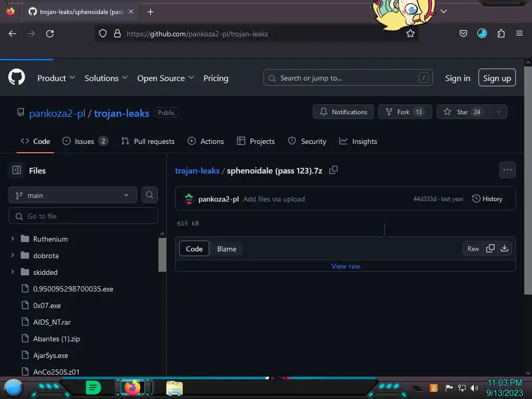Screen dimensions: 532x399
Task: Switch to Code view toggle
Action: click(194, 249)
